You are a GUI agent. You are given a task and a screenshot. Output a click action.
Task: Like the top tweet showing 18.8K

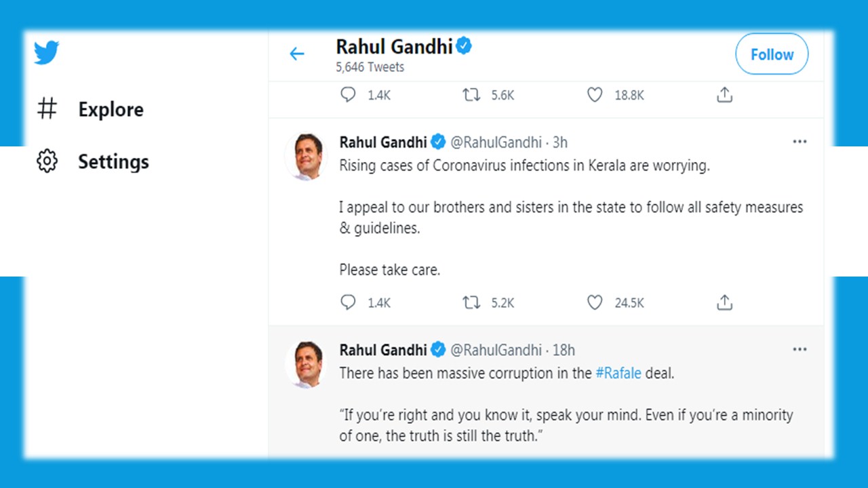pyautogui.click(x=595, y=95)
